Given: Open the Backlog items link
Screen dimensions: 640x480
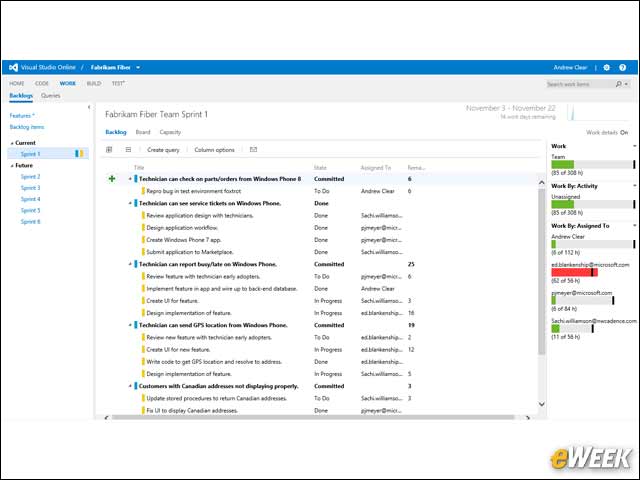Looking at the screenshot, I should point(27,127).
